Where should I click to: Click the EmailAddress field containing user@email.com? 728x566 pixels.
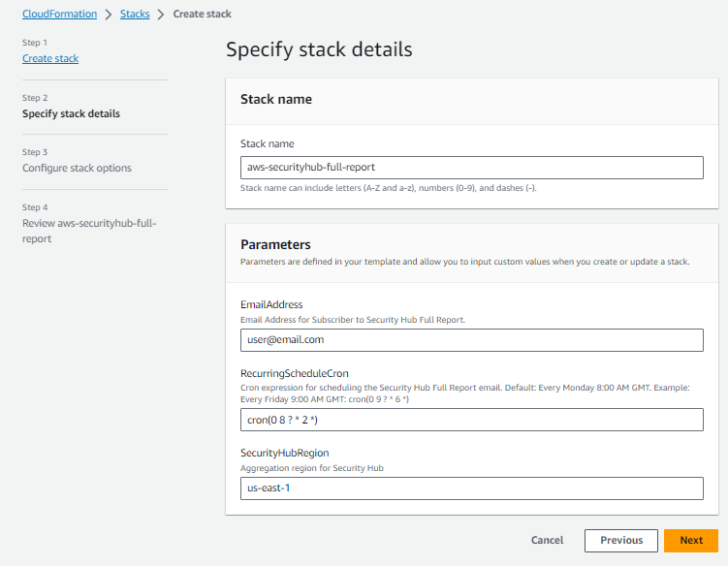click(x=471, y=340)
